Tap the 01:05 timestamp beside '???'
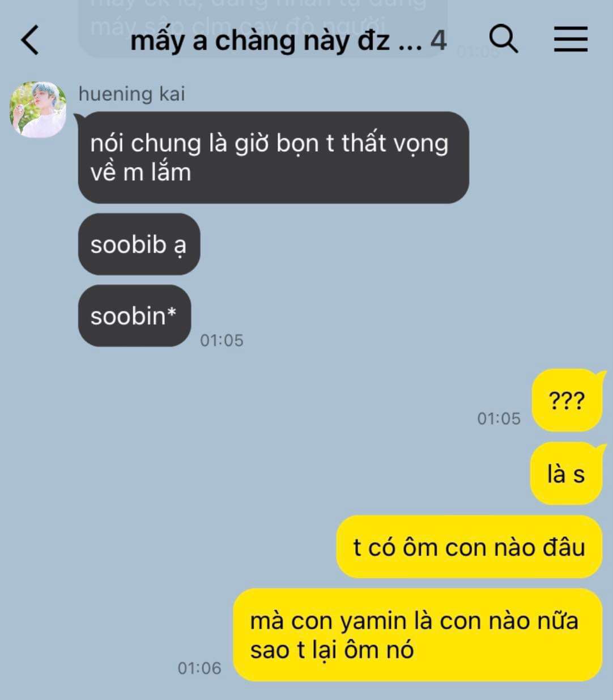Viewport: 613px width, 700px height. tap(499, 419)
